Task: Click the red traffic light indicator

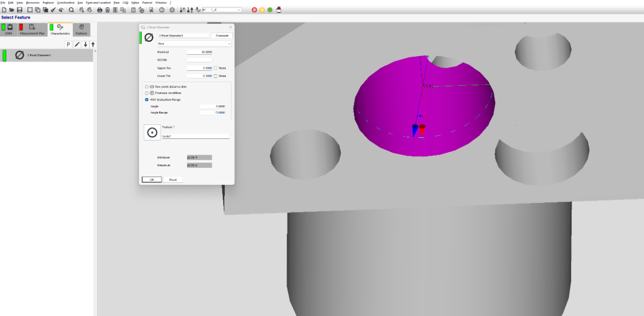Action: pos(254,10)
